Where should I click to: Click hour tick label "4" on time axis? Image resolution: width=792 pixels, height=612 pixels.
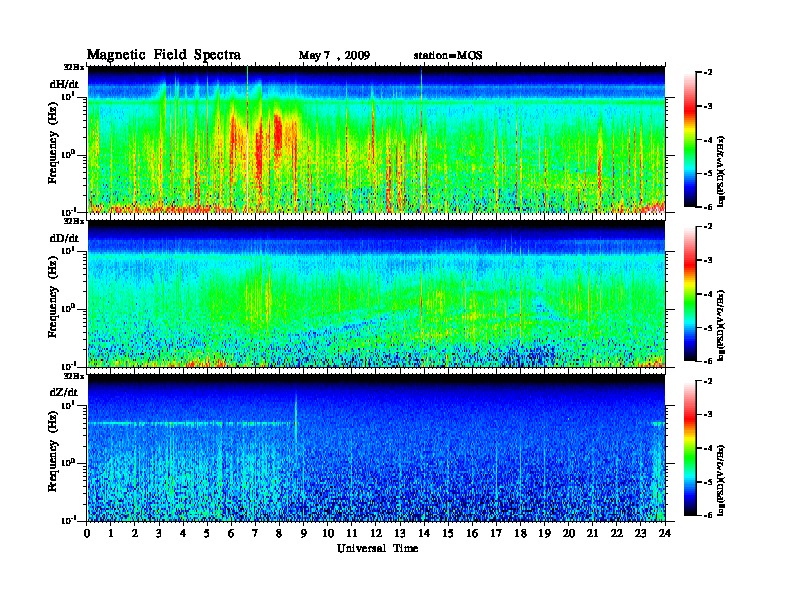tap(183, 533)
